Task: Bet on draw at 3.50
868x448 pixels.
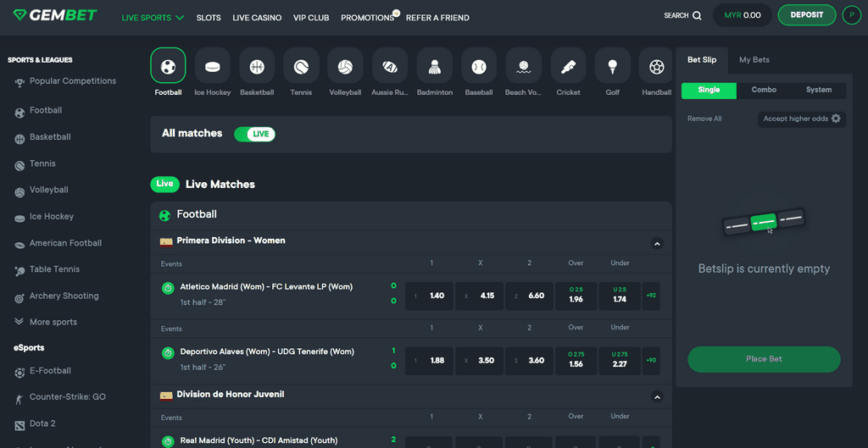Action: (x=480, y=361)
